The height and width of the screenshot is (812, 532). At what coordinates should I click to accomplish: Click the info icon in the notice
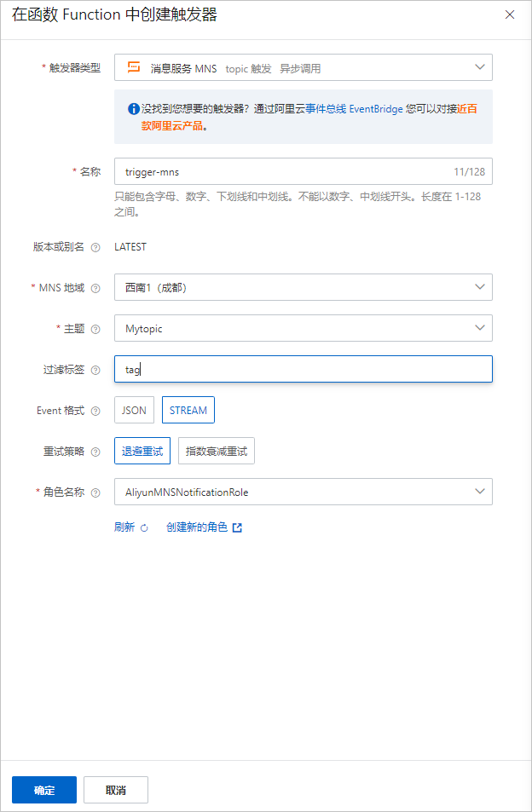(134, 109)
